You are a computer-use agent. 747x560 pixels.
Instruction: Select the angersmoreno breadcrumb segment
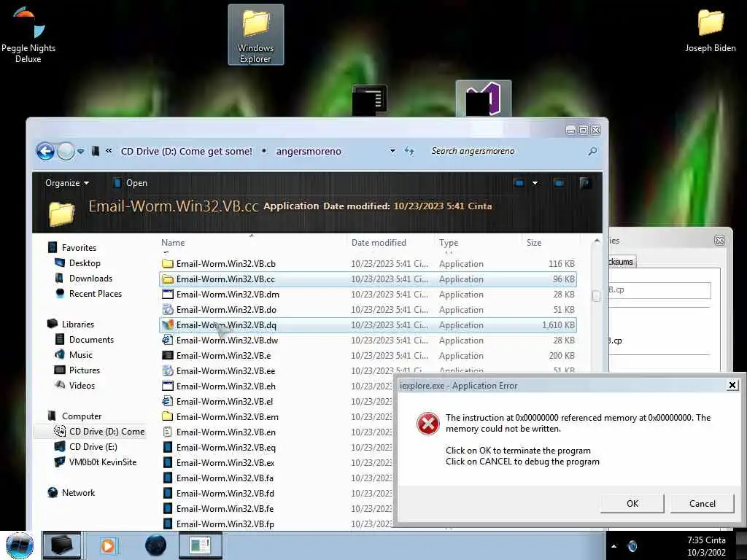tap(309, 151)
